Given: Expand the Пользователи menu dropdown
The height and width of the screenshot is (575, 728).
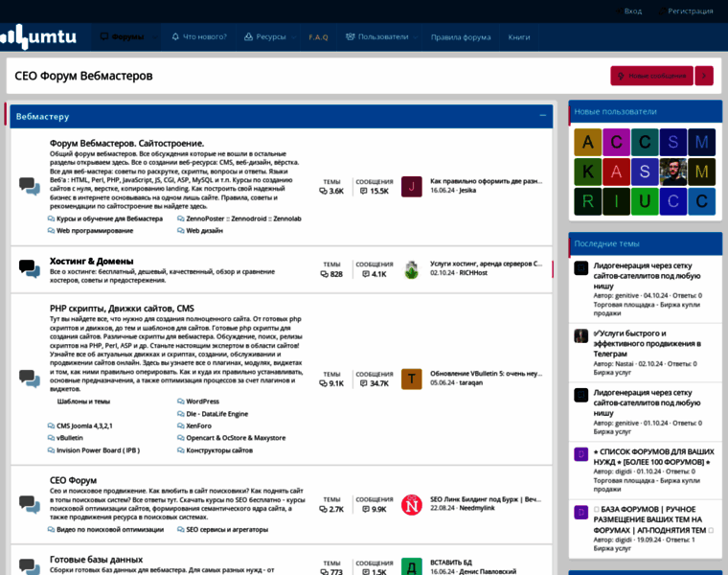Looking at the screenshot, I should pos(415,37).
